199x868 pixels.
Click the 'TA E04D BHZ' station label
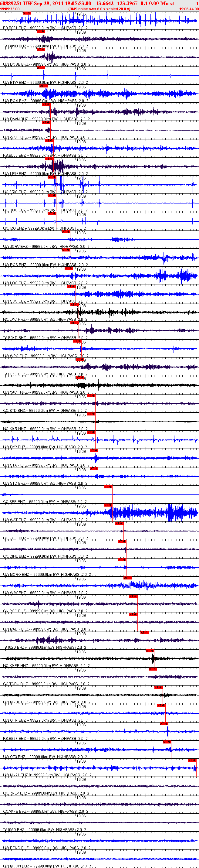(15, 338)
